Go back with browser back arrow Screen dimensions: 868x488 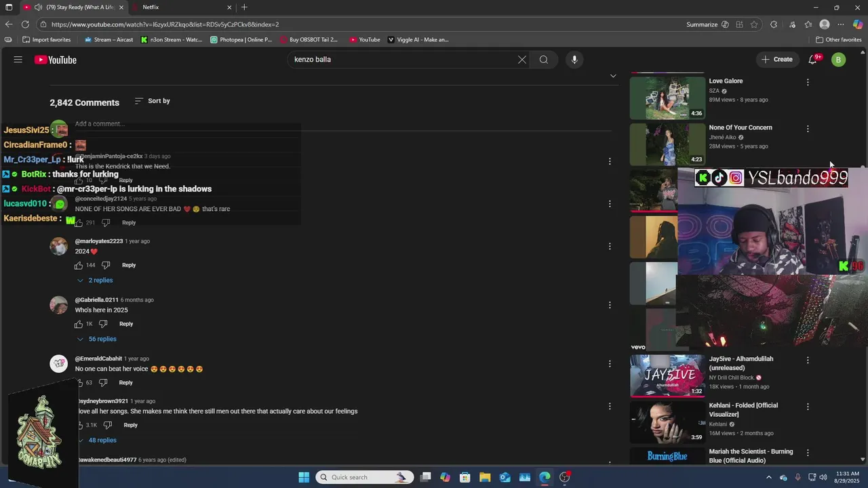(x=8, y=24)
